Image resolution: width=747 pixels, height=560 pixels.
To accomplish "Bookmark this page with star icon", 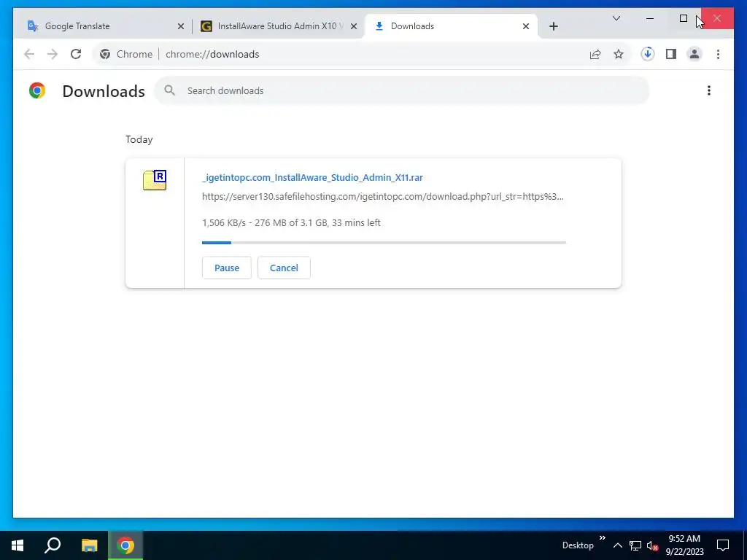I will (x=619, y=54).
